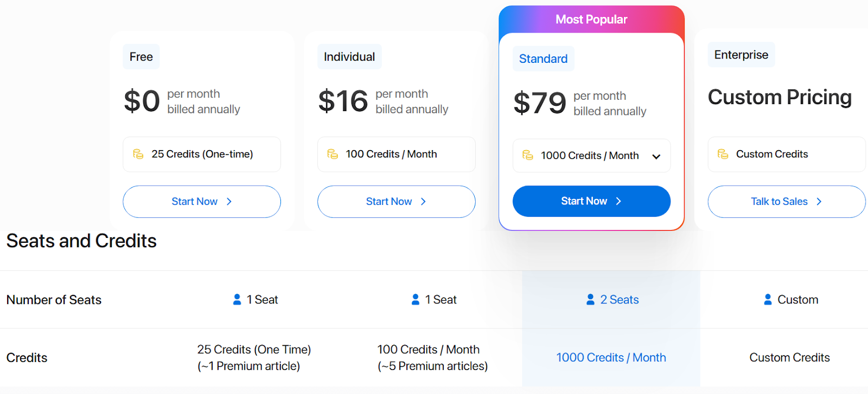Click the coin icon beside 100 Credits / Month

point(332,154)
